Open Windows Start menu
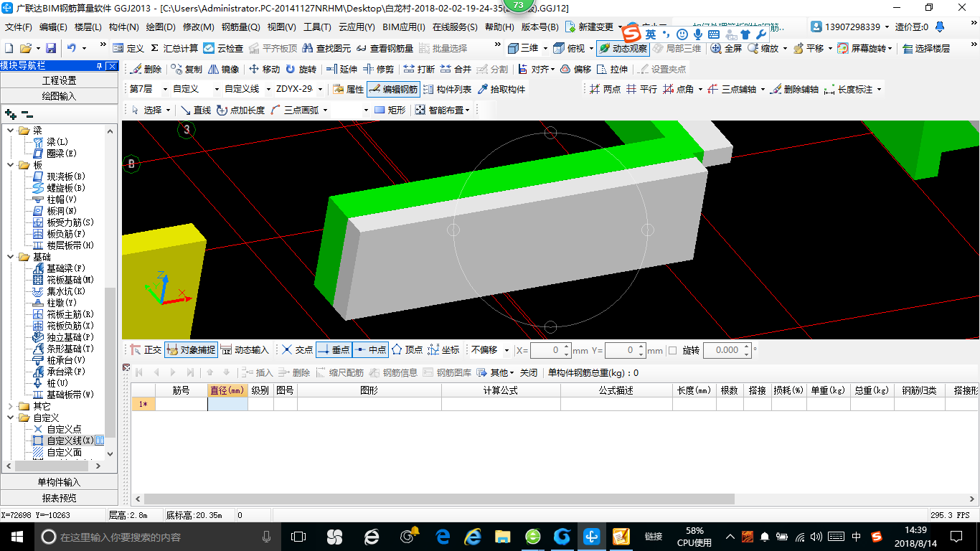Image resolution: width=980 pixels, height=551 pixels. [17, 536]
